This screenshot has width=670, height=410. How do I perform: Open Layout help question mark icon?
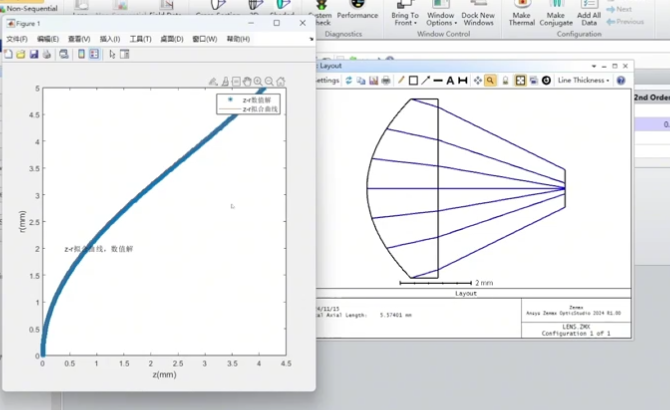coord(621,80)
